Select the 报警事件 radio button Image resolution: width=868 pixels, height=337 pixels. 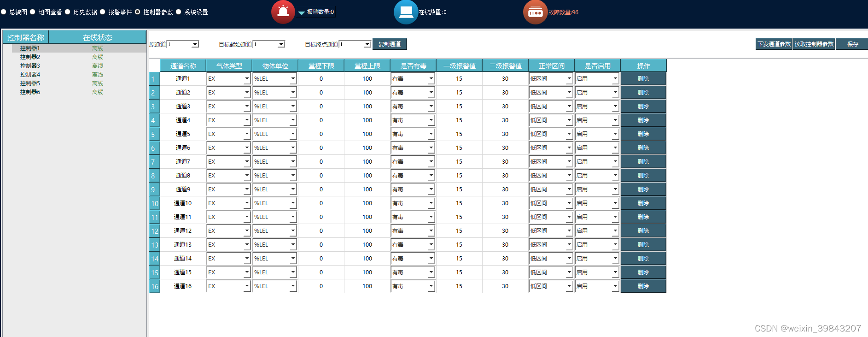point(103,12)
